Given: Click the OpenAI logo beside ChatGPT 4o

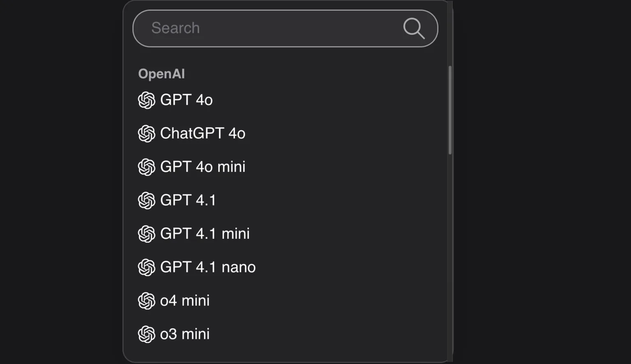Looking at the screenshot, I should [x=147, y=134].
